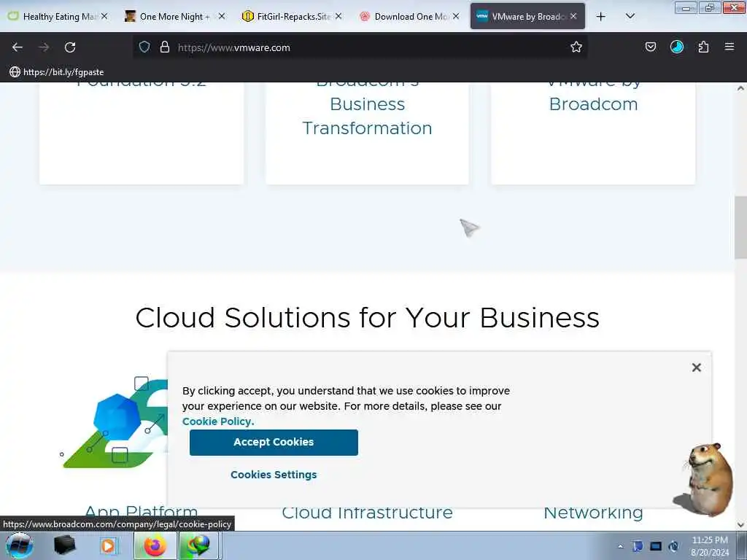Switch to the FitGirl-Repacks.Site tab

coord(292,17)
